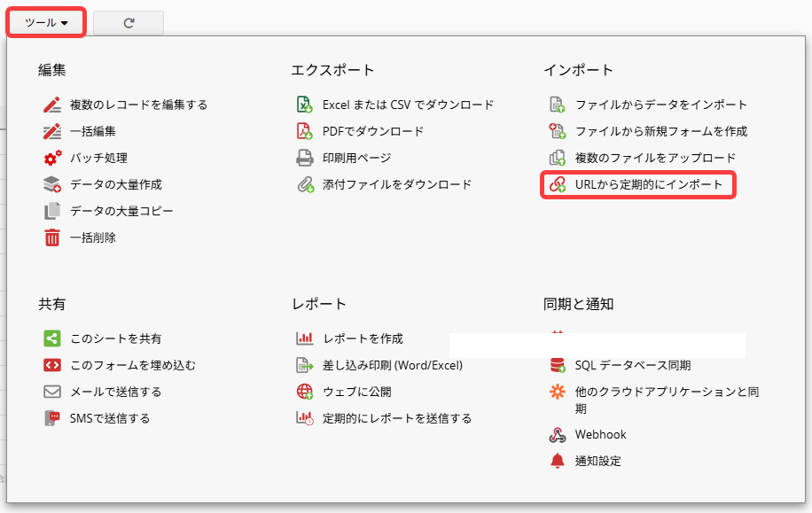
Task: Click the レポートを作成 chart icon
Action: pyautogui.click(x=305, y=338)
